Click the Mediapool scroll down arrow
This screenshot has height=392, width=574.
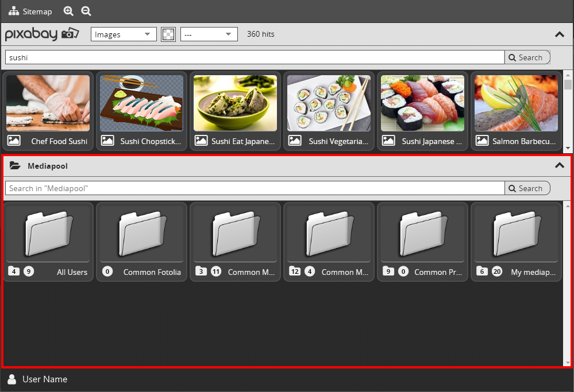pyautogui.click(x=568, y=363)
